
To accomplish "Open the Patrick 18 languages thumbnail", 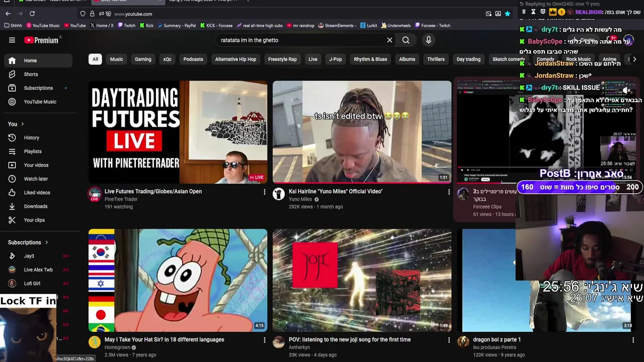I will 178,281.
